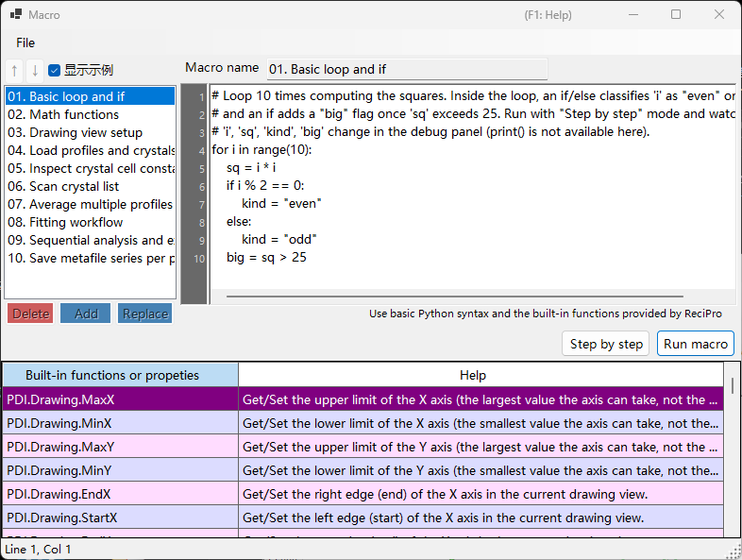Click the Macro window app icon
This screenshot has width=742, height=560.
pyautogui.click(x=16, y=14)
